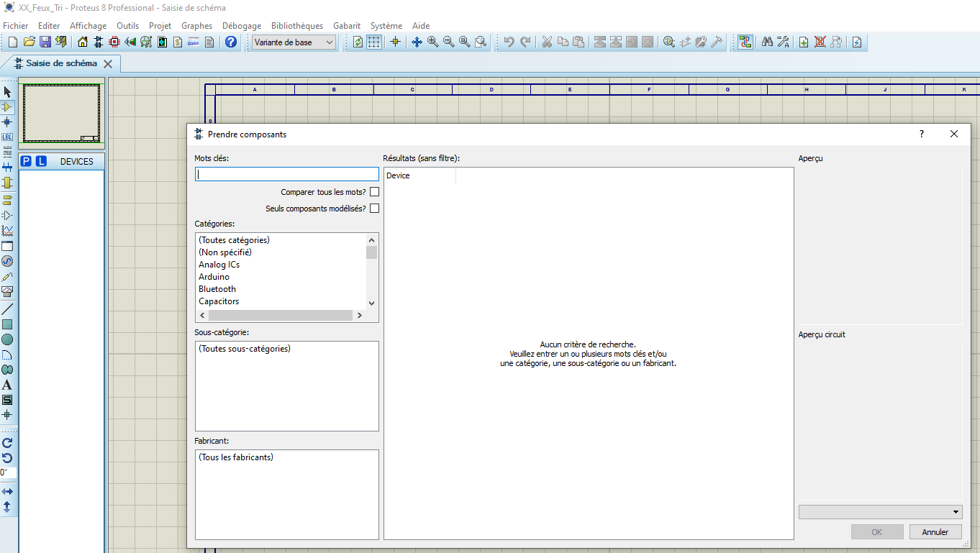This screenshot has width=980, height=553.
Task: Open the Affichage menu
Action: coord(88,26)
